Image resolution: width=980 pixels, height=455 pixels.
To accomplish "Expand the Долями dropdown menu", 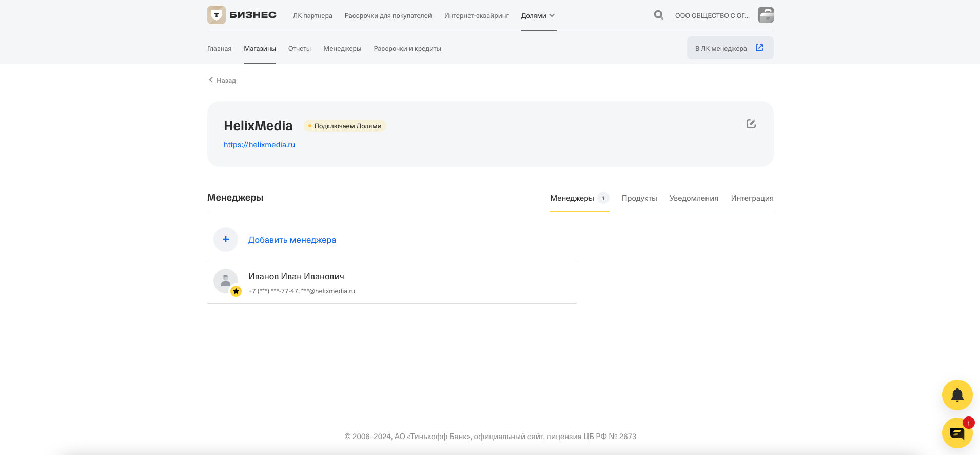I will (x=538, y=15).
